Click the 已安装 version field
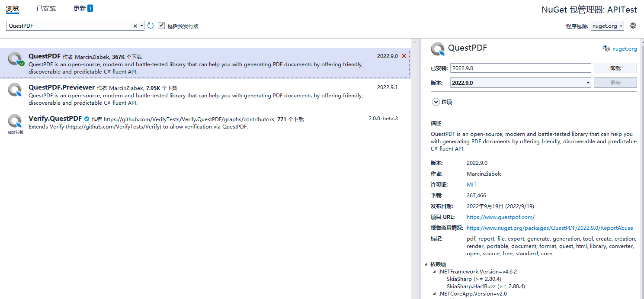This screenshot has height=299, width=644. click(x=520, y=68)
